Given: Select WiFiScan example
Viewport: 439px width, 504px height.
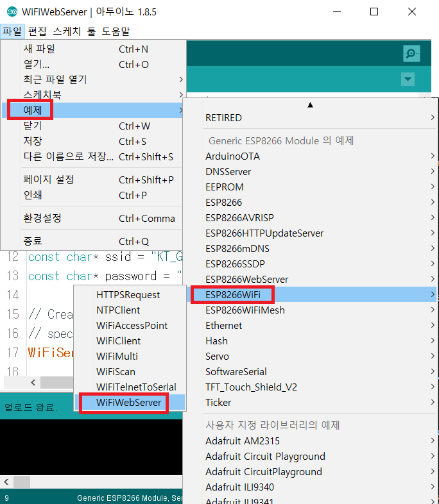Looking at the screenshot, I should [130, 371].
